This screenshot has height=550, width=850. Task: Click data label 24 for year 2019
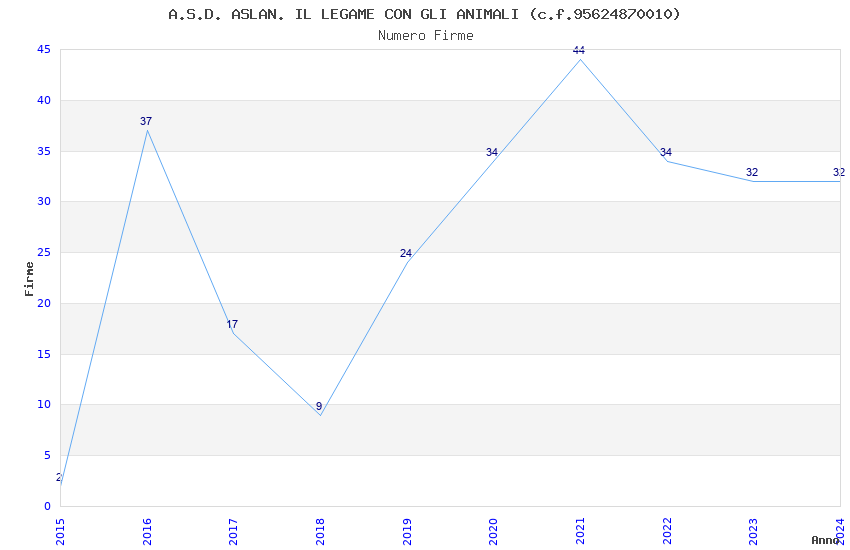point(406,254)
